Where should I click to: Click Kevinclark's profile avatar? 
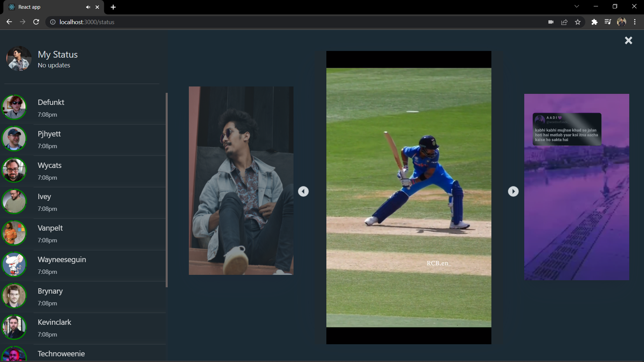[x=14, y=327]
